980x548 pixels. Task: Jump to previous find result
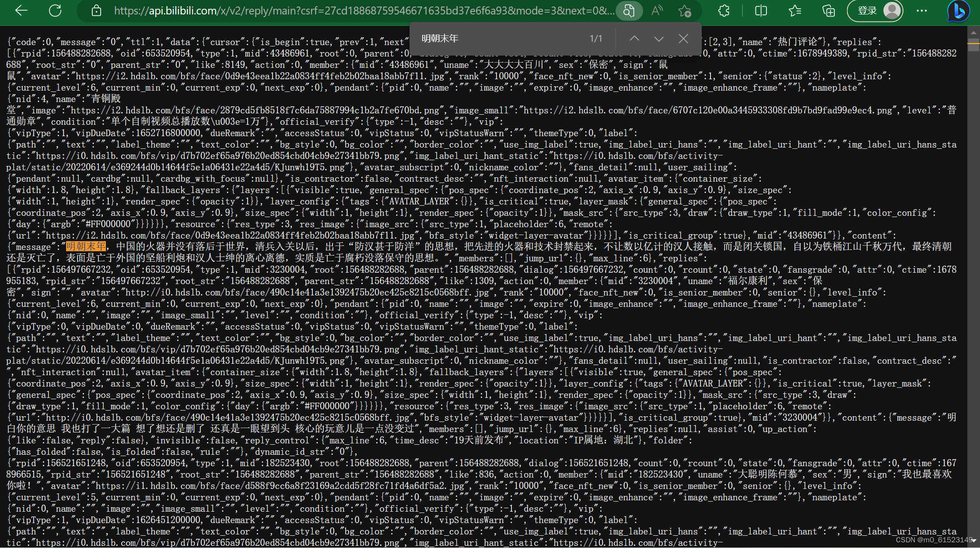coord(634,39)
